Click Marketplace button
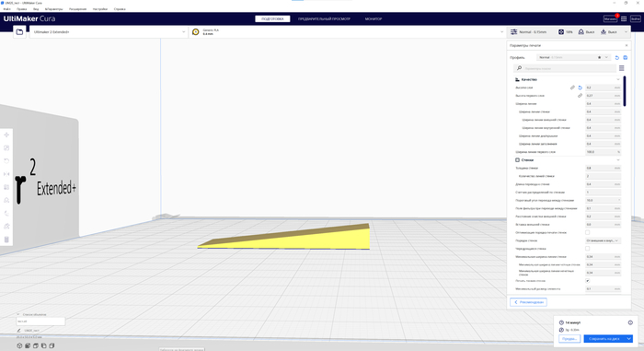Viewport: 644px width, 351px height. (x=610, y=19)
